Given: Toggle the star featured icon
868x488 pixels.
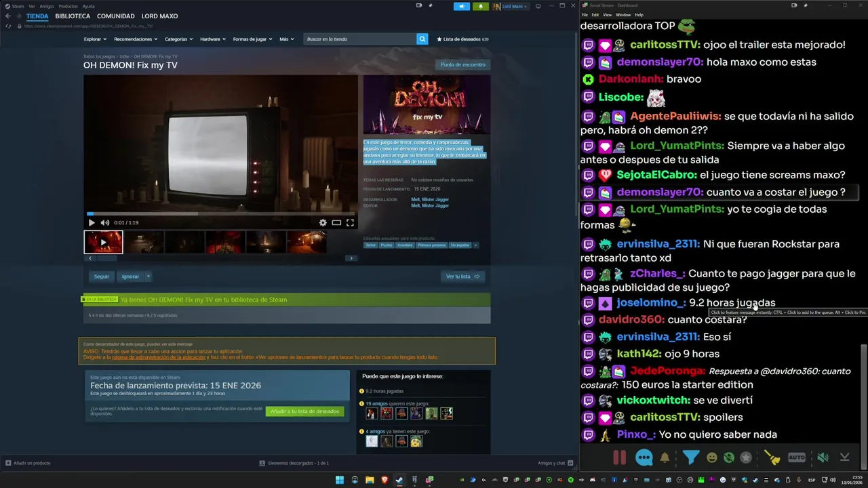Looking at the screenshot, I should tap(746, 457).
